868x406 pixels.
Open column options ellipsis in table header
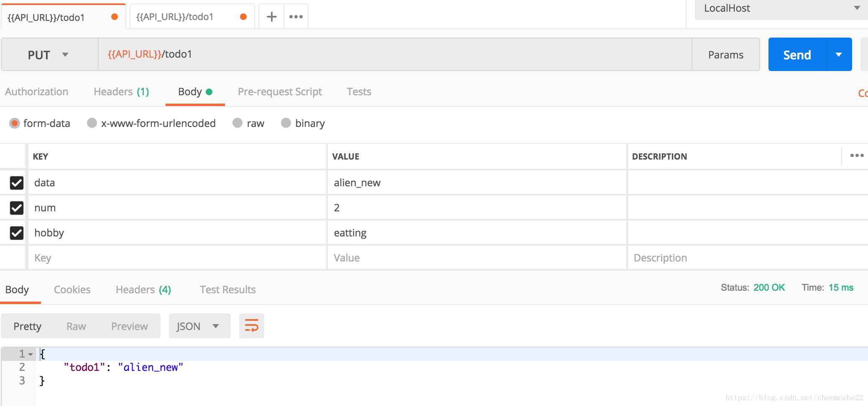[857, 156]
